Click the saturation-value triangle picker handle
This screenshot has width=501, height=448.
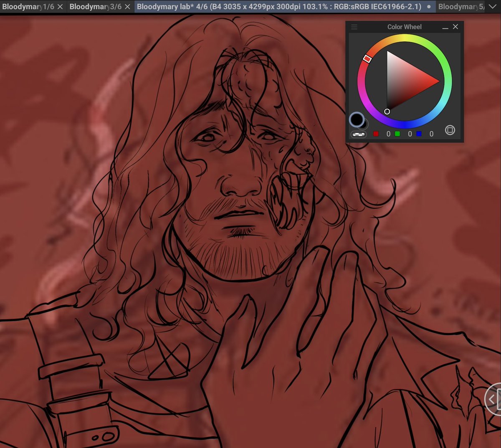click(x=387, y=111)
